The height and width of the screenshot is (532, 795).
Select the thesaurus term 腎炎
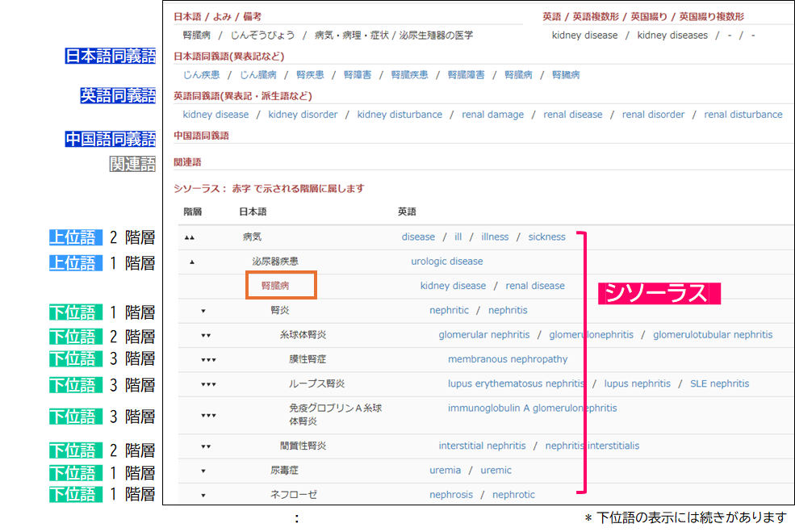[280, 310]
